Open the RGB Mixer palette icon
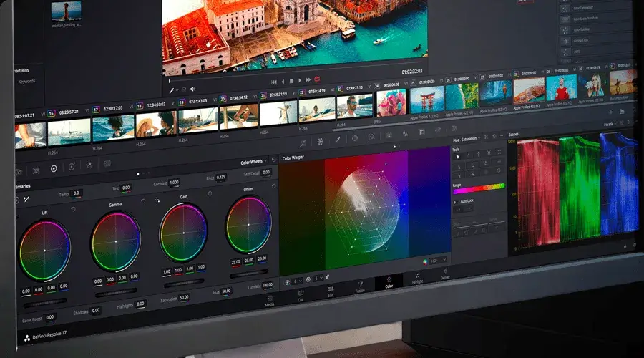Screen dimensions: 644x358 click(89, 165)
